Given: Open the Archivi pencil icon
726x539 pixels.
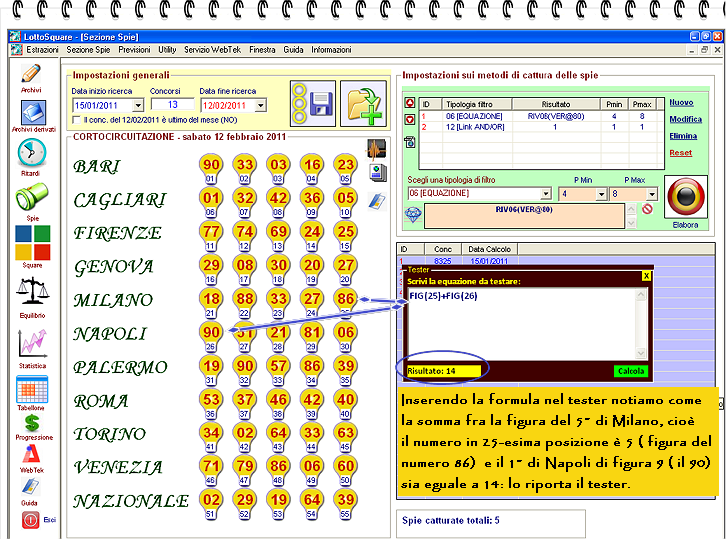Looking at the screenshot, I should pyautogui.click(x=31, y=74).
